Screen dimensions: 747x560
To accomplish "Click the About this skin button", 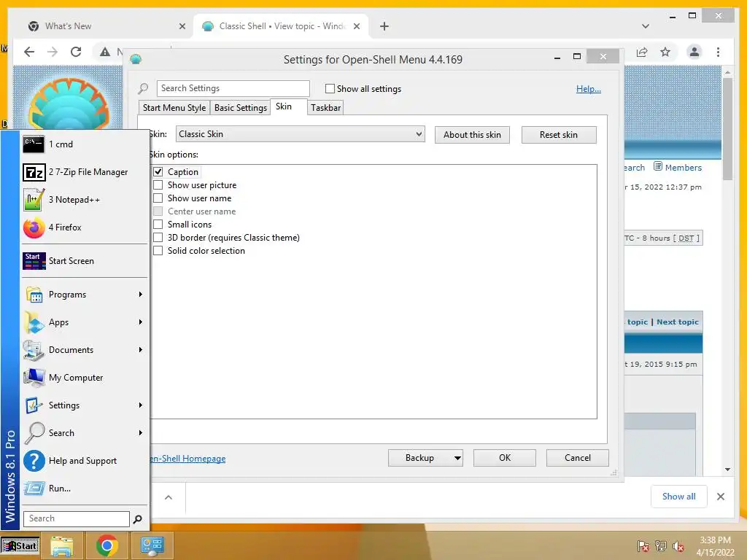I will point(472,135).
